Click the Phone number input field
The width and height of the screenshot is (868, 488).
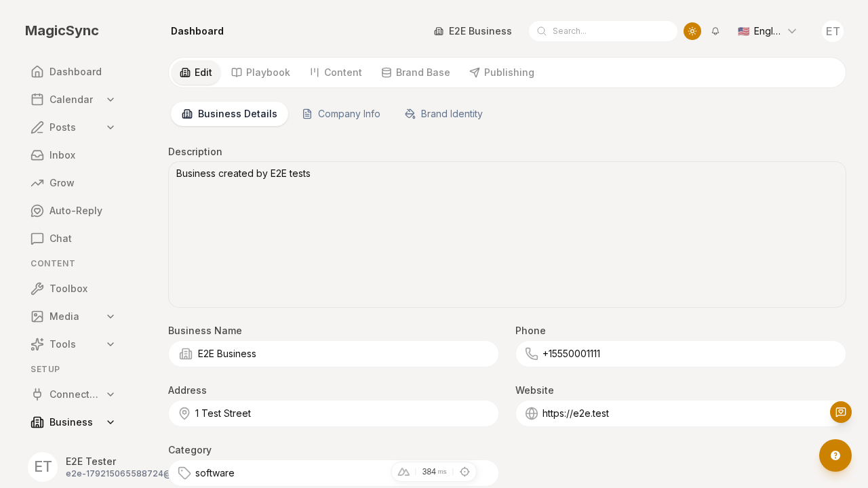[x=681, y=354]
